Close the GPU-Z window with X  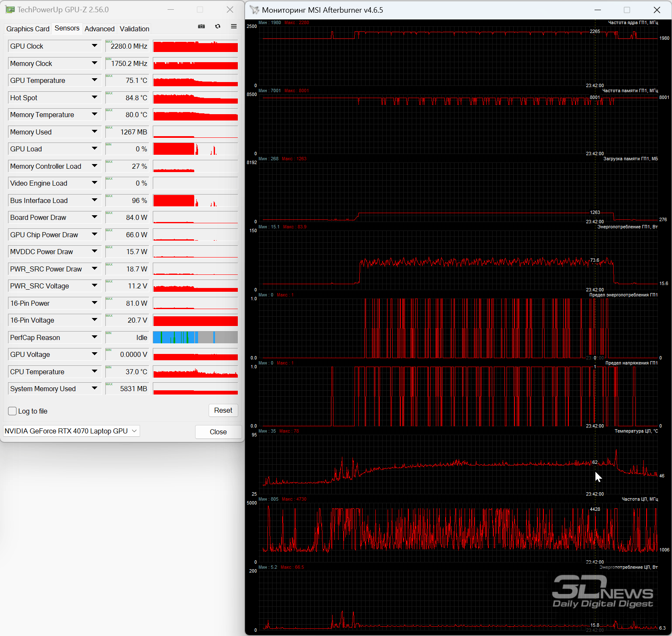click(230, 9)
